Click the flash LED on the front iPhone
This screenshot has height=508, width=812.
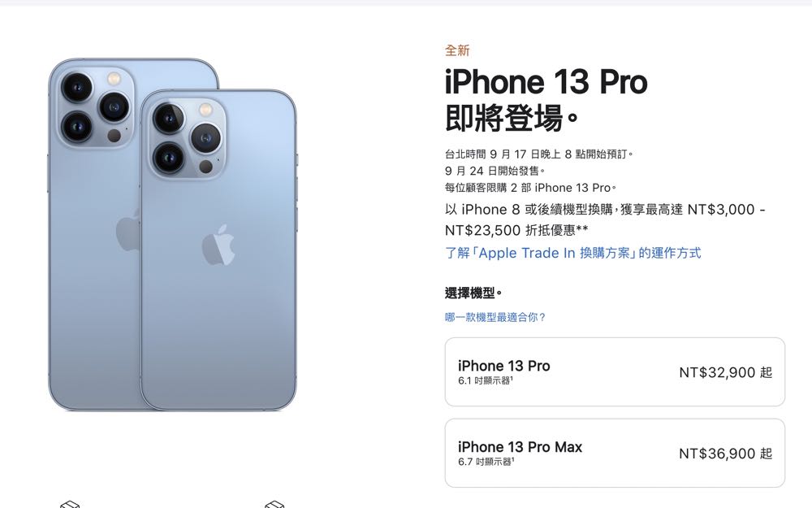click(205, 110)
